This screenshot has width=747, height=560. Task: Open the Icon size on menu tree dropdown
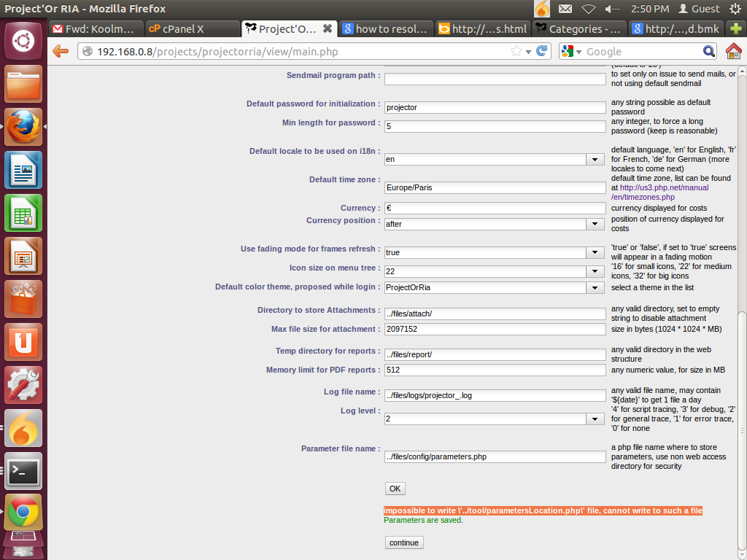pos(593,271)
